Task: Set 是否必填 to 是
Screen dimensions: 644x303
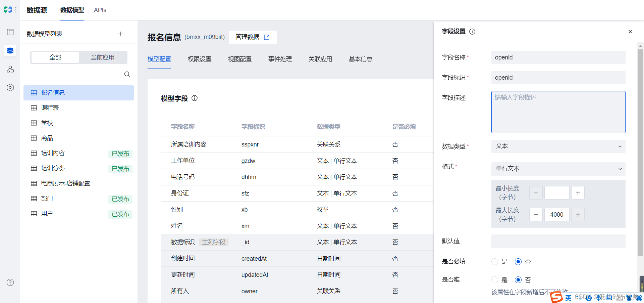Action: tap(495, 262)
